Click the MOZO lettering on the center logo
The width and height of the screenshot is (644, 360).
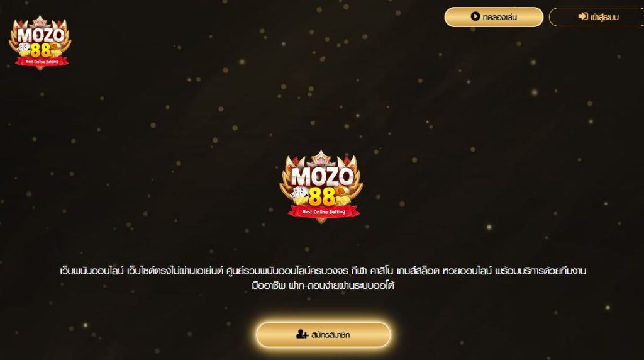tap(322, 177)
